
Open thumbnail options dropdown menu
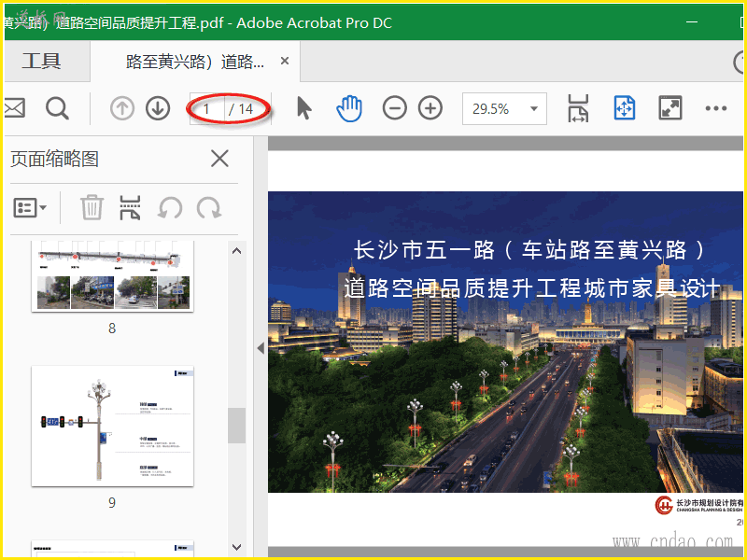coord(30,207)
